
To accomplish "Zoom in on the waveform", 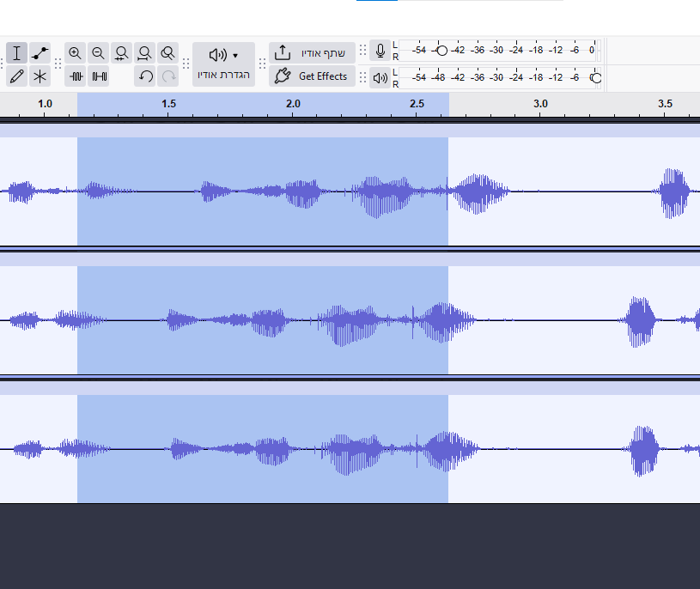I will (x=76, y=53).
